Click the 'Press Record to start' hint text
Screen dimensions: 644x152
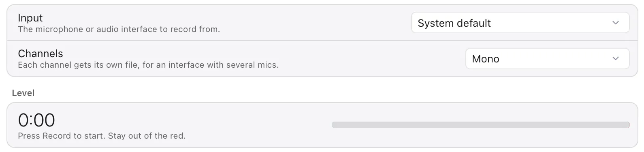pyautogui.click(x=62, y=136)
